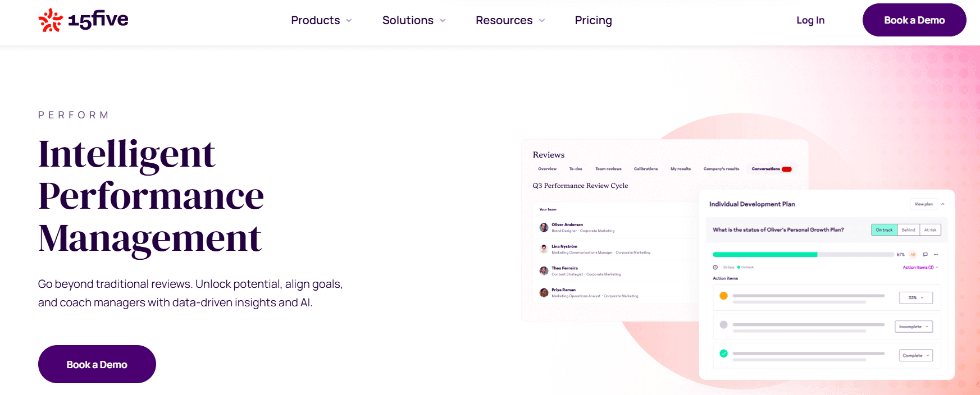Click Lina Nyström's avatar
The image size is (980, 395).
click(544, 249)
